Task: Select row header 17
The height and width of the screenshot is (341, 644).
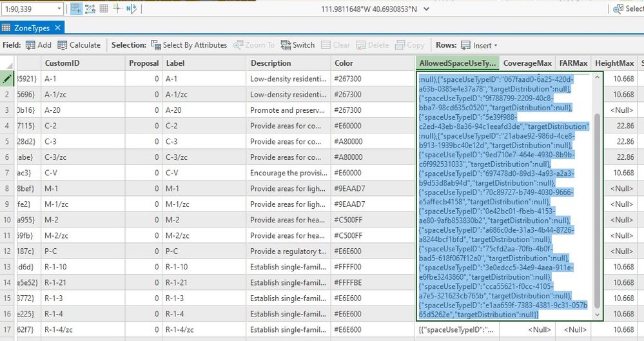Action: click(x=7, y=329)
